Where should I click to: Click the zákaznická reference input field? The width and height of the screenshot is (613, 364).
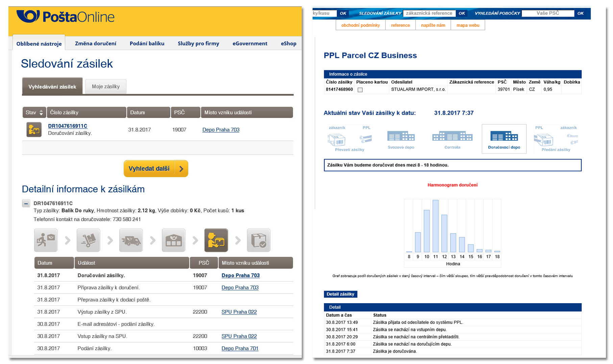coord(429,13)
